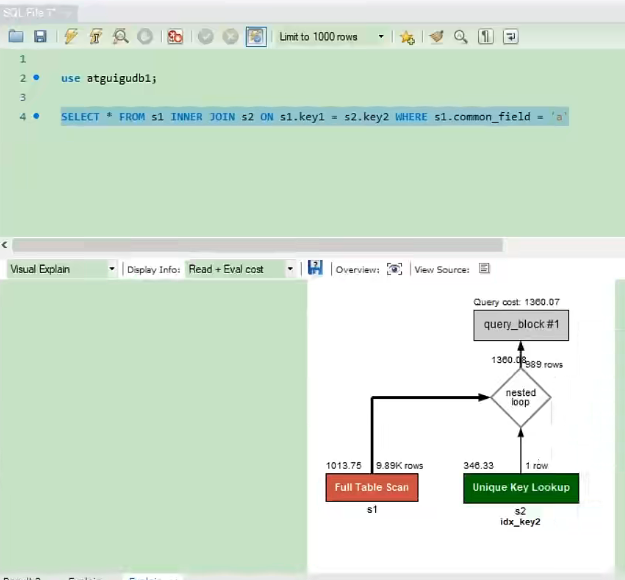This screenshot has height=580, width=625.
Task: Toggle word wrap in the editor toolbar
Action: (x=510, y=37)
